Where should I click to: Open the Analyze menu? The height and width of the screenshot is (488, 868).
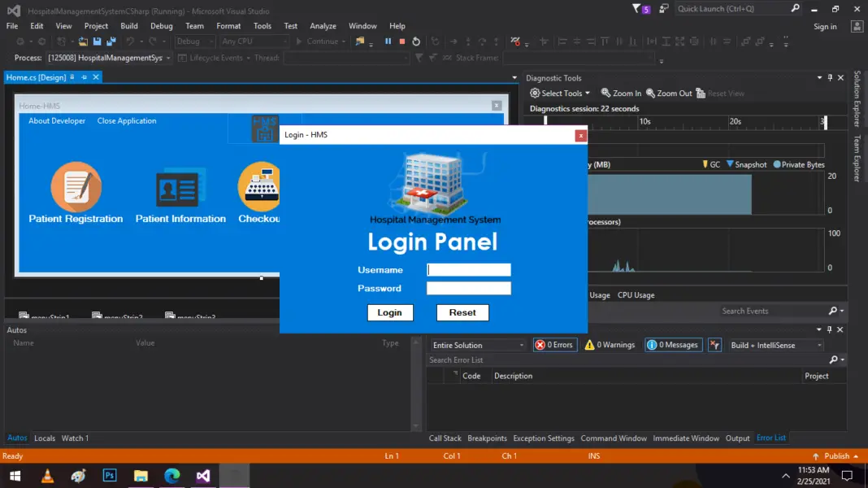pyautogui.click(x=323, y=26)
